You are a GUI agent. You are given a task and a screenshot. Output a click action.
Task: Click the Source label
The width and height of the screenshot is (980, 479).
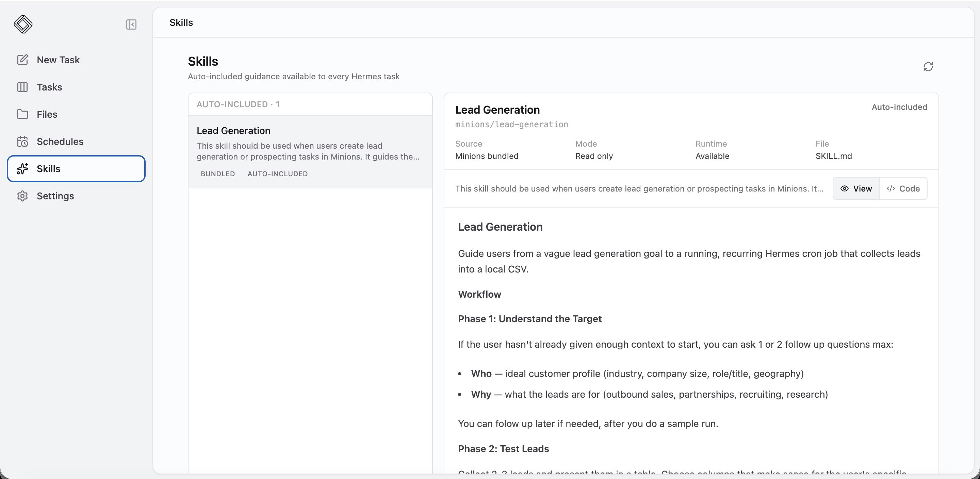pyautogui.click(x=469, y=144)
